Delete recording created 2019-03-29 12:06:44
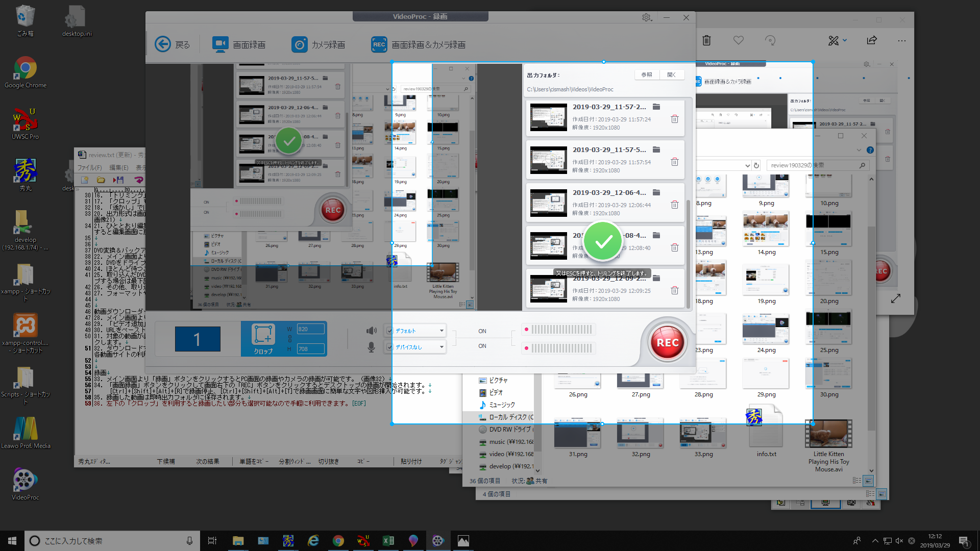Viewport: 980px width, 551px height. pos(674,205)
